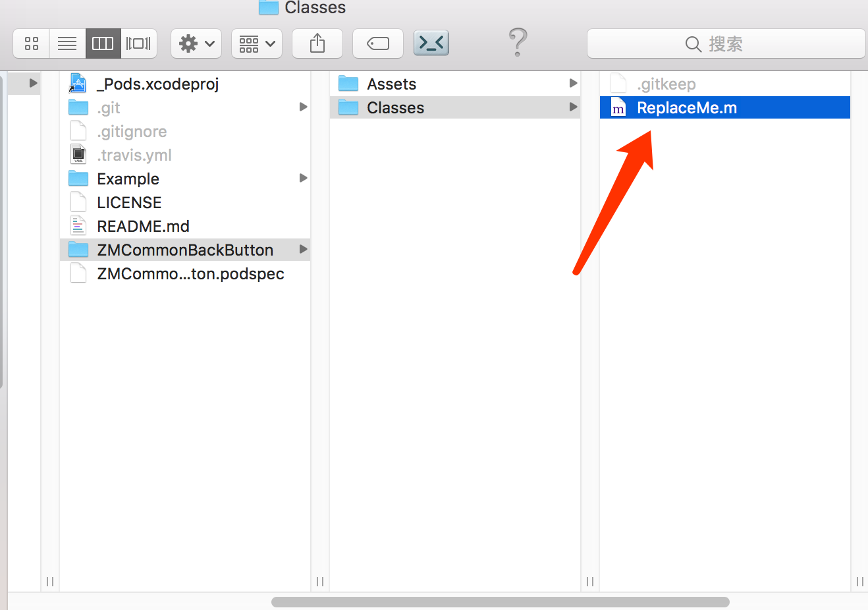Select the LICENSE file name
The width and height of the screenshot is (868, 610).
tap(129, 202)
